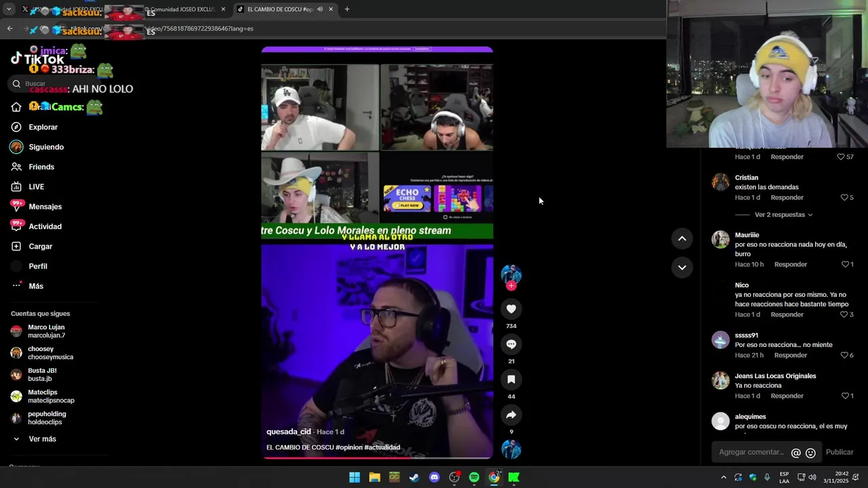868x488 pixels.
Task: Save the video with the bookmark icon
Action: [511, 380]
